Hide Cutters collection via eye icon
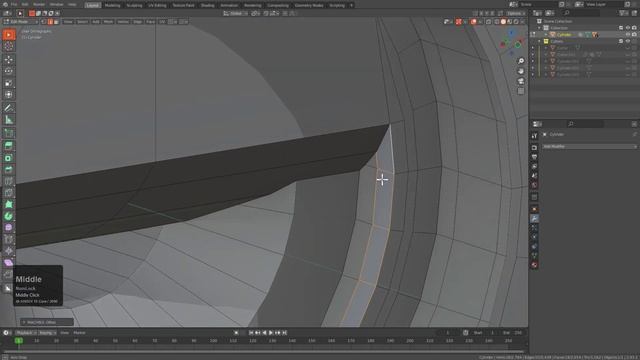 click(628, 41)
